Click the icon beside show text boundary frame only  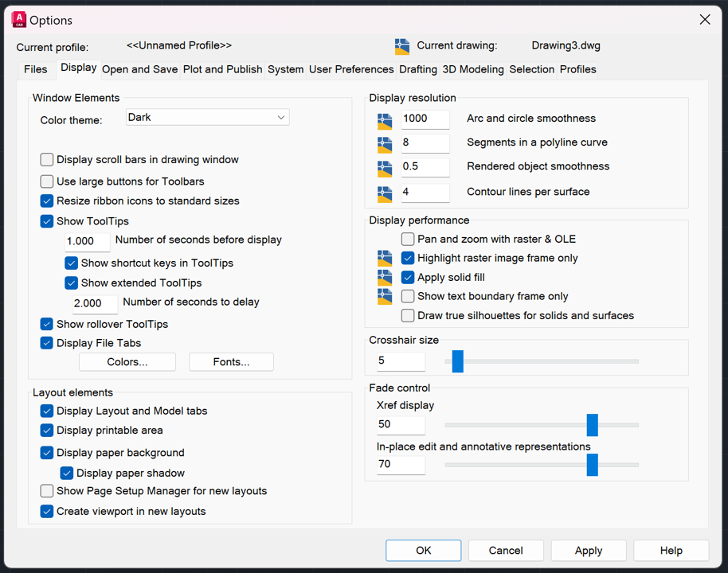(x=384, y=295)
